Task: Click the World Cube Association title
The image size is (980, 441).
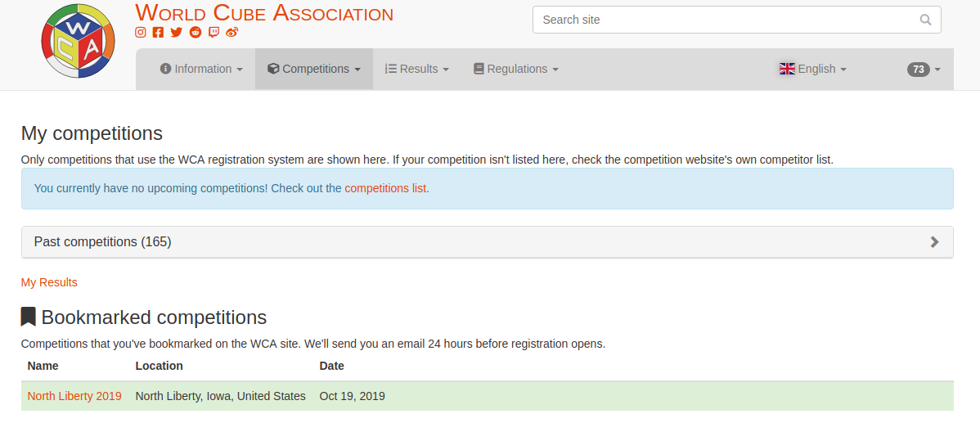Action: [264, 12]
